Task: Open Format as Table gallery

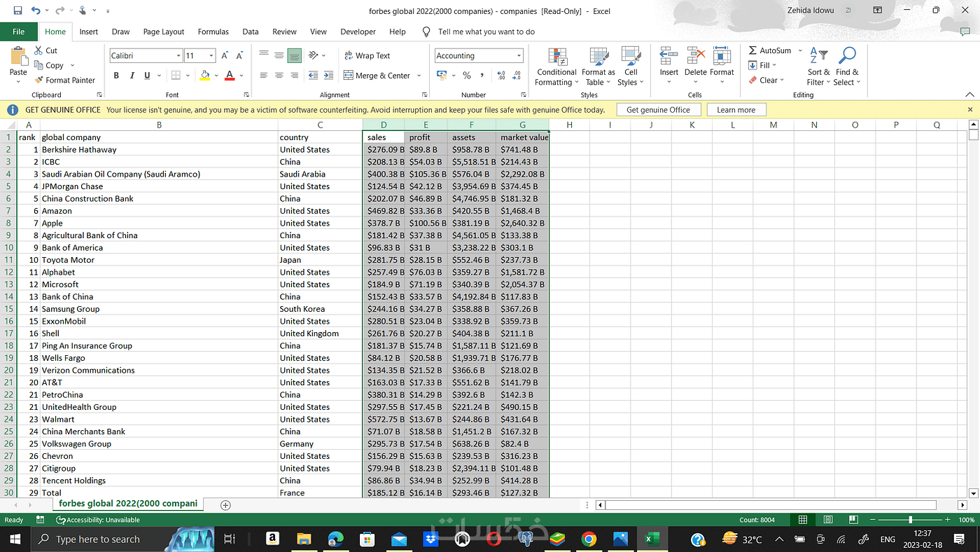Action: pos(598,67)
